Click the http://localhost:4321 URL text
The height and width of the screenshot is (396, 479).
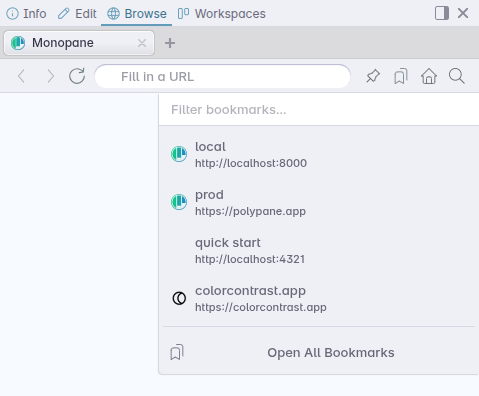[x=250, y=259]
